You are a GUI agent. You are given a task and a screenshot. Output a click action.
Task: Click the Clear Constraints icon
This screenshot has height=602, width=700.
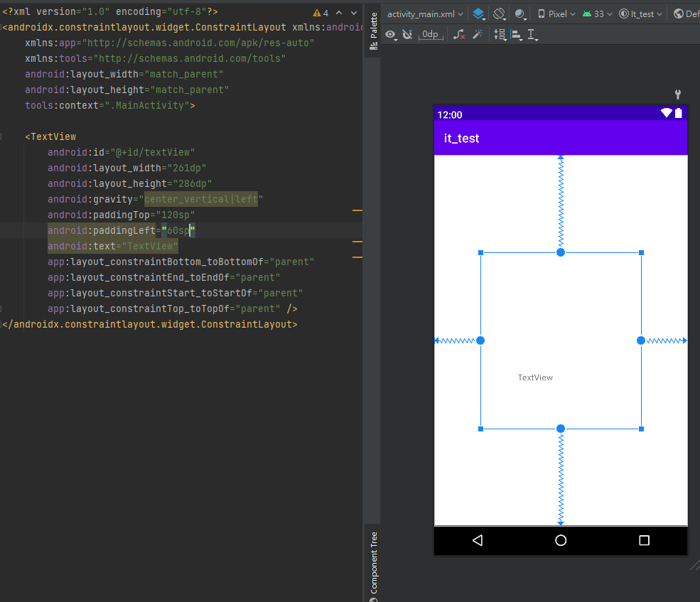pyautogui.click(x=459, y=34)
